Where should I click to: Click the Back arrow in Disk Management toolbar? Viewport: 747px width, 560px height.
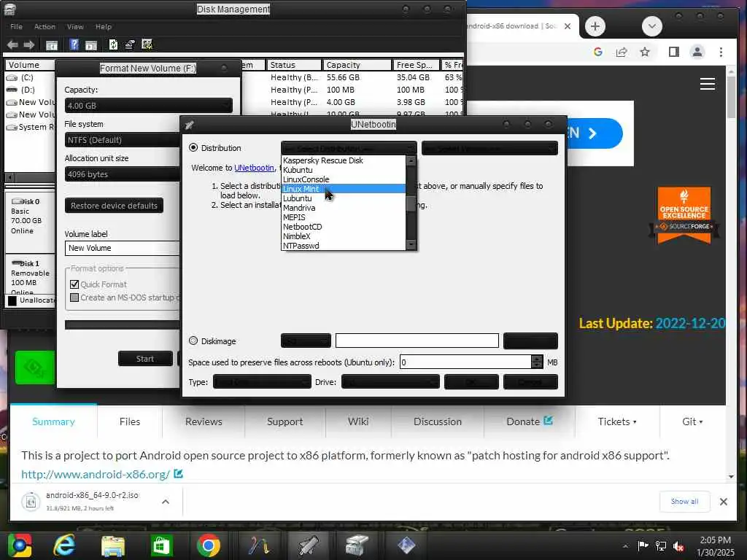tap(12, 44)
